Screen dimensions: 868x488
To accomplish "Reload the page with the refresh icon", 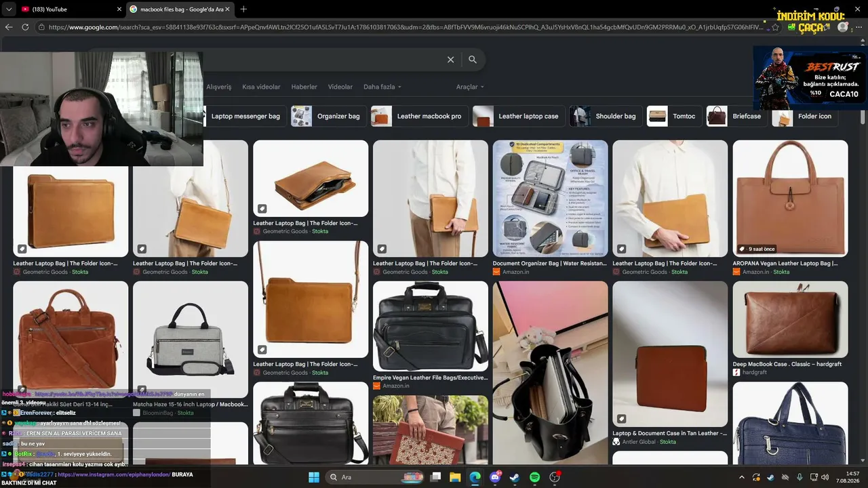I will click(x=25, y=27).
